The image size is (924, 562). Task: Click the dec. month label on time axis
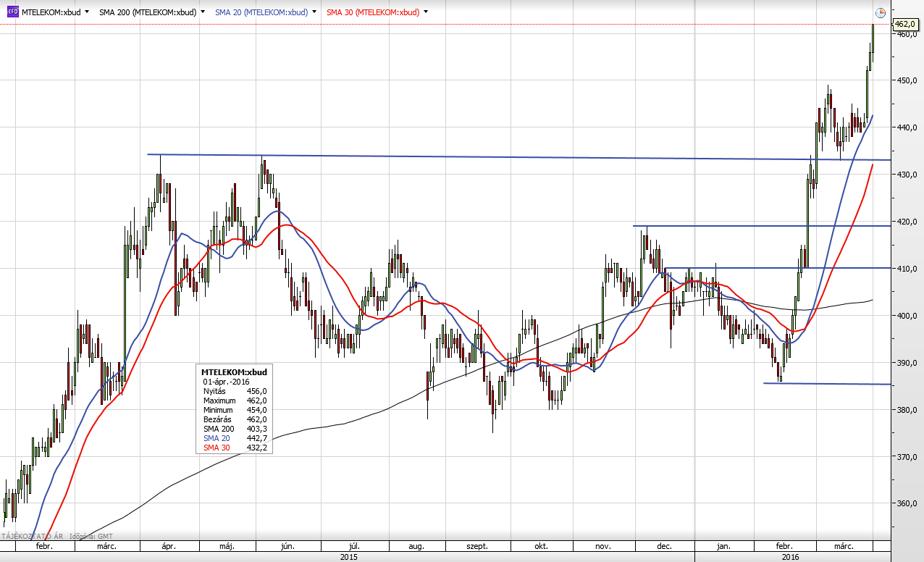[x=665, y=546]
